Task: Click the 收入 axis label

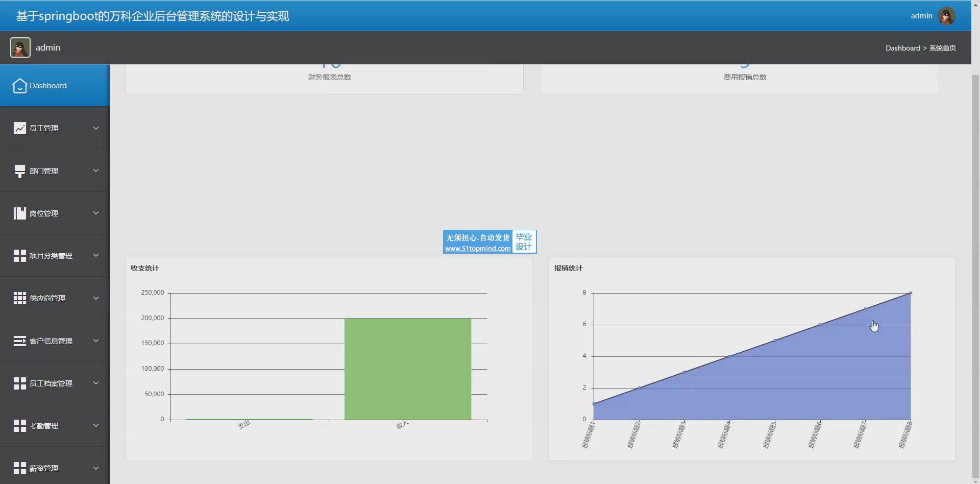Action: [402, 425]
